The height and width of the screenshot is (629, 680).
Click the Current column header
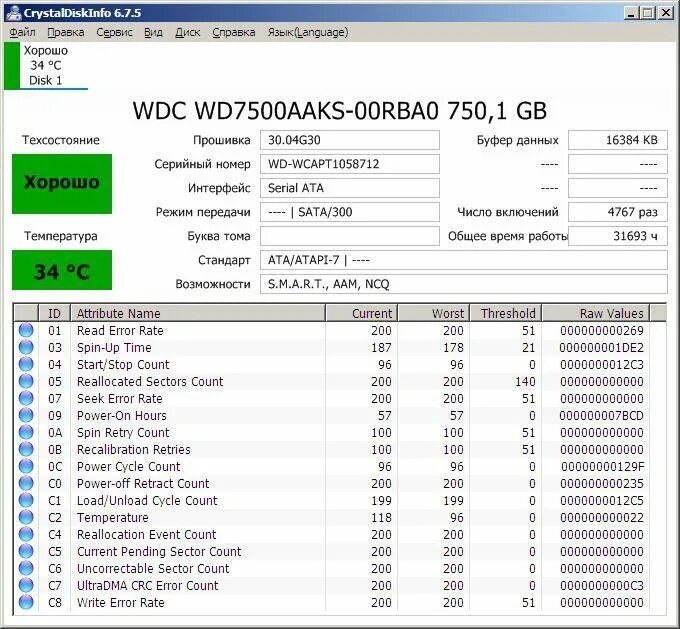coord(362,313)
